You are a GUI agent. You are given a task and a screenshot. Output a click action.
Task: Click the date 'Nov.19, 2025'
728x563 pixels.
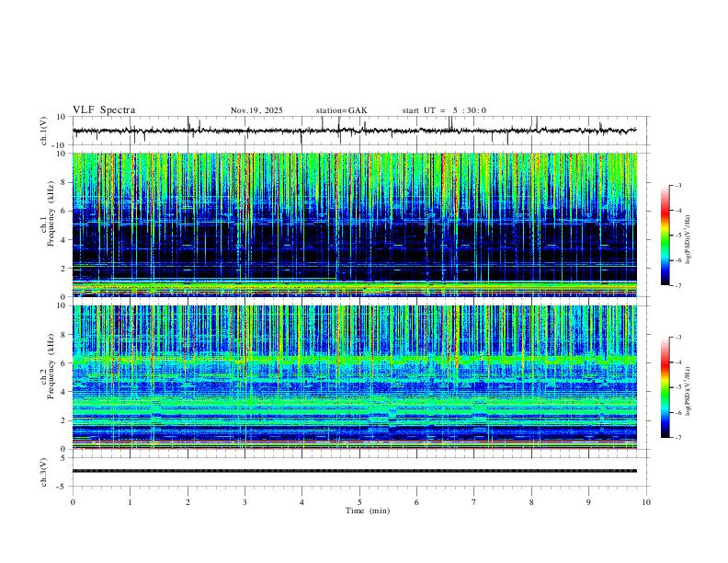tap(256, 110)
